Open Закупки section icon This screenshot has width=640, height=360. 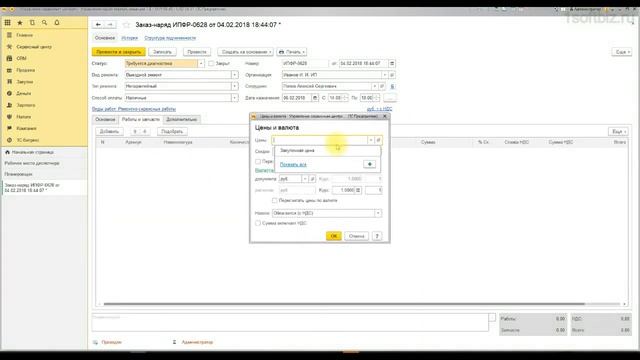click(9, 82)
